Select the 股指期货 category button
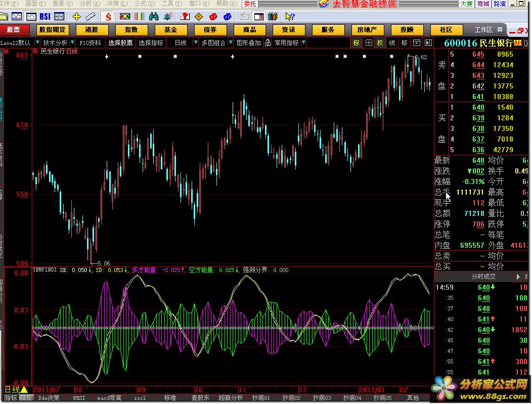 [x=52, y=30]
